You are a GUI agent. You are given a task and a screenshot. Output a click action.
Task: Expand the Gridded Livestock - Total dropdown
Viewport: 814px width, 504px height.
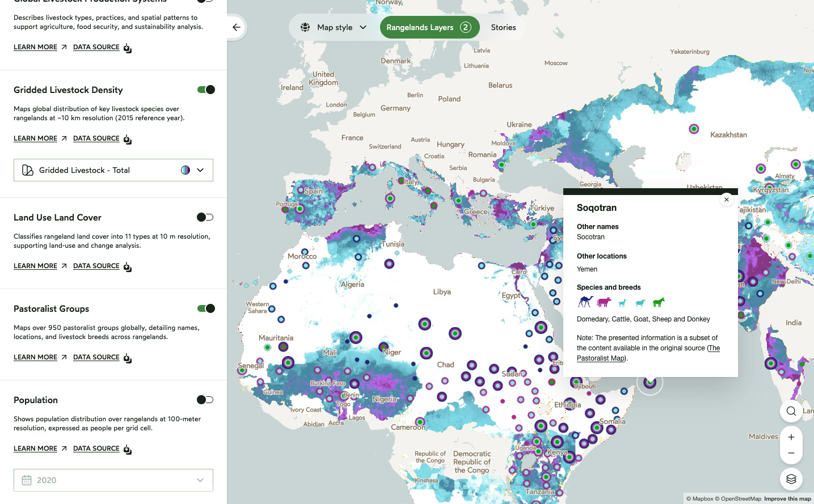tap(113, 170)
